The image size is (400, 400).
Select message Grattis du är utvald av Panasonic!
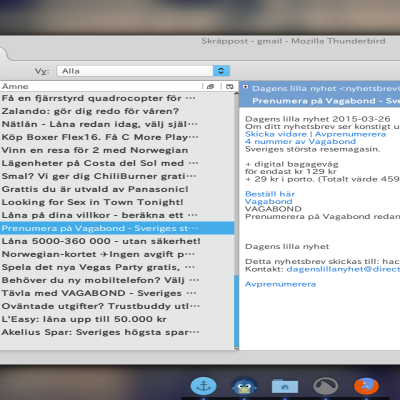pyautogui.click(x=117, y=189)
